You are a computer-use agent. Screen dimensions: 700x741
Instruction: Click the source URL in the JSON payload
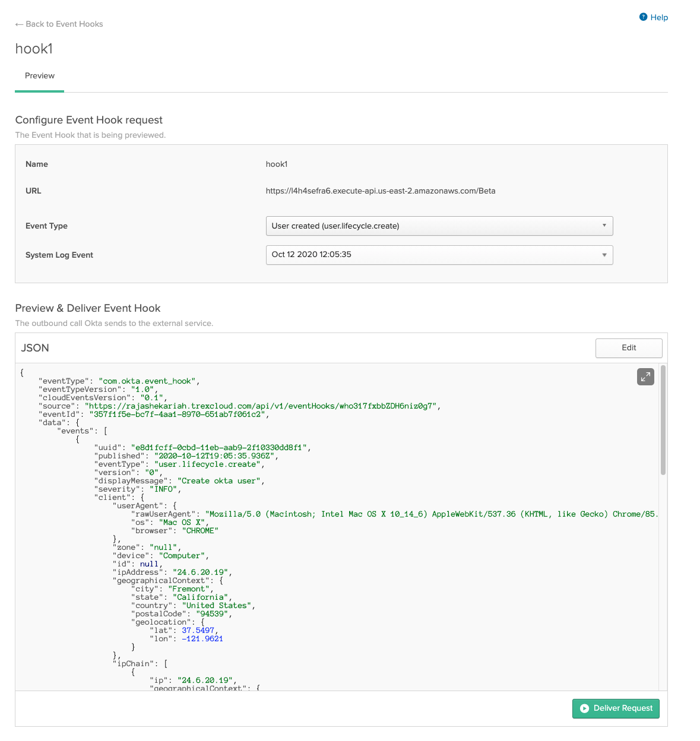(262, 406)
